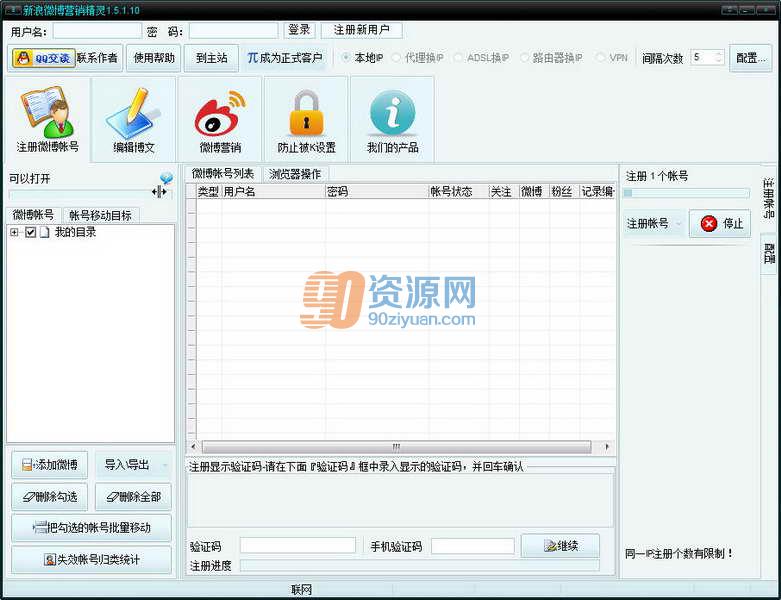Viewport: 781px width, 600px height.
Task: Select the VPN radio option
Action: tap(601, 58)
